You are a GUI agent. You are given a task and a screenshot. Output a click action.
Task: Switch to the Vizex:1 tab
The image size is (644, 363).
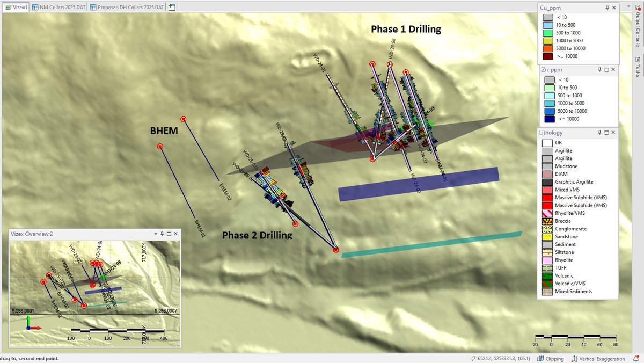[x=14, y=8]
